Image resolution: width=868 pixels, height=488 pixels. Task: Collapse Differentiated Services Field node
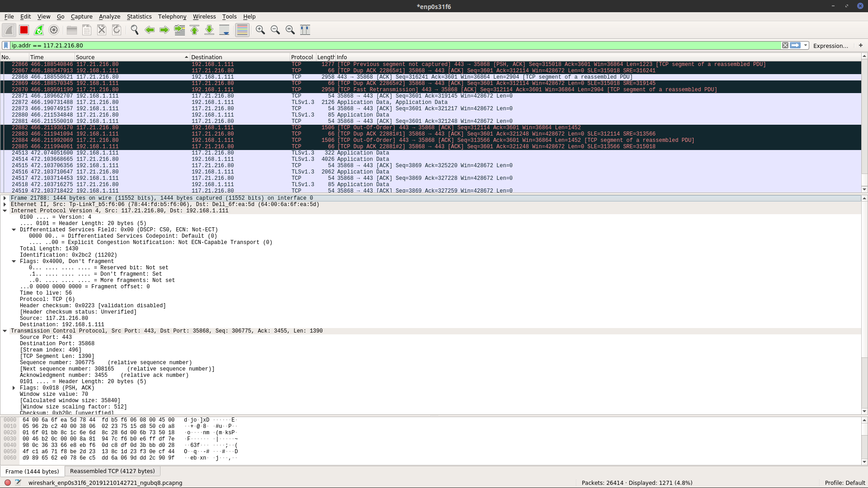(14, 230)
